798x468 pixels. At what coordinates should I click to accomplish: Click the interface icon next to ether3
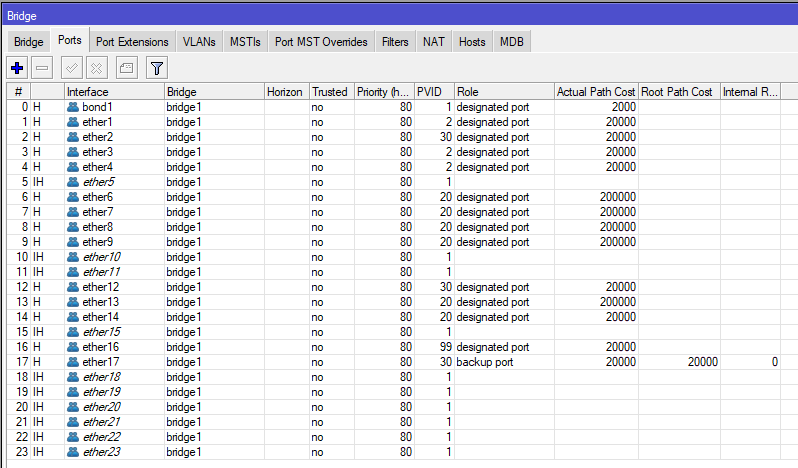coord(73,152)
